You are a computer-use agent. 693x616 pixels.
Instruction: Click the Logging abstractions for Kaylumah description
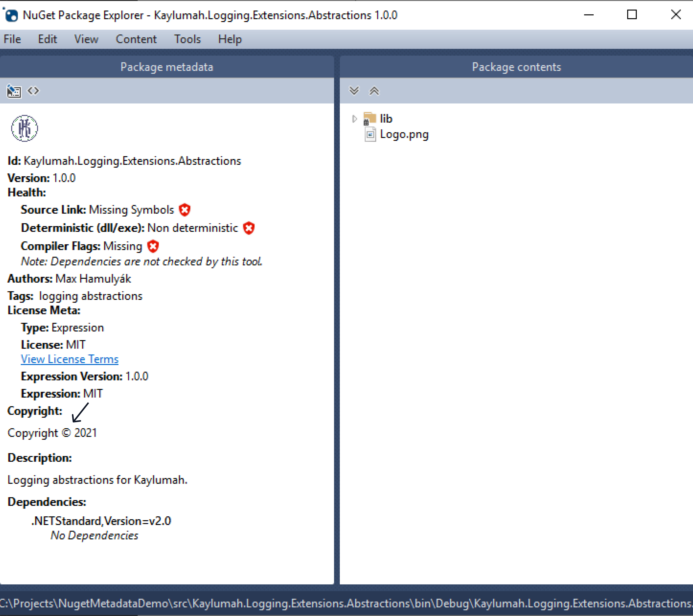coord(97,480)
